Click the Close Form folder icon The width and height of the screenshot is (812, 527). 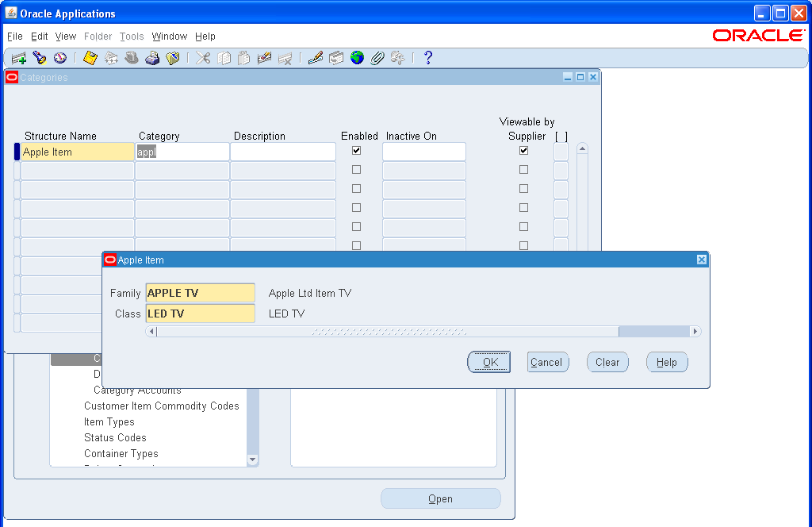pos(172,58)
